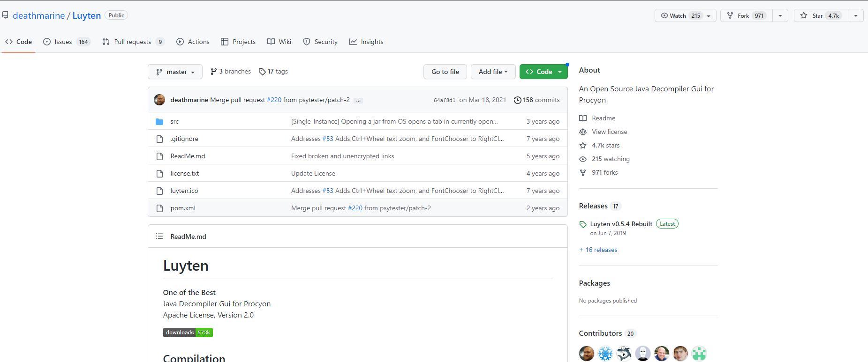868x362 pixels.
Task: Click deathmarine's avatar in the commit bar
Action: [159, 100]
